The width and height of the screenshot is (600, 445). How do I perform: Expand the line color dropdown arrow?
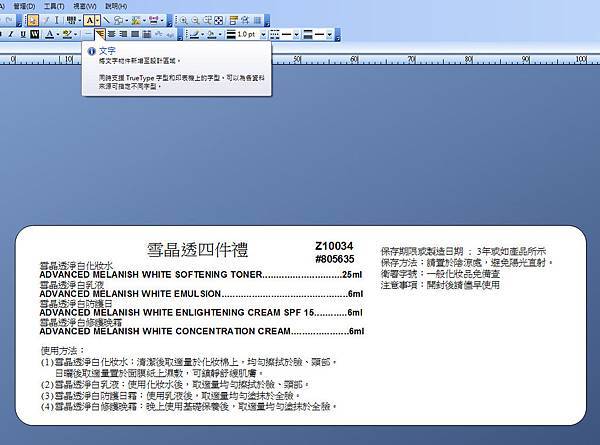pos(203,34)
